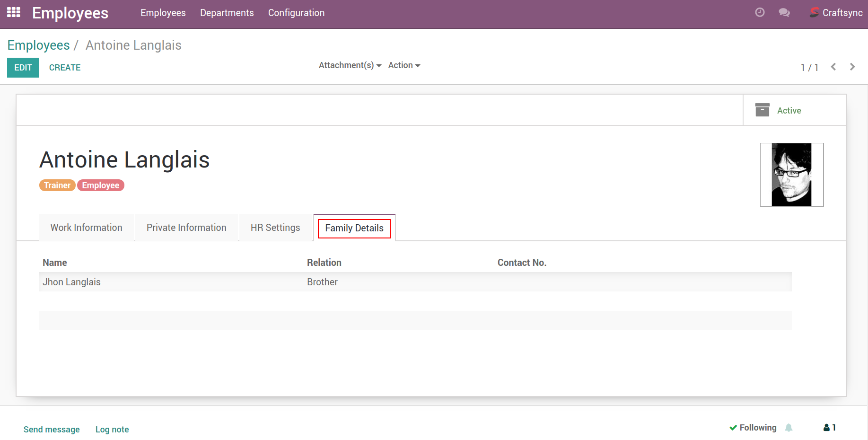Go to previous record arrow
Screen dimensions: 868x440
(x=833, y=67)
